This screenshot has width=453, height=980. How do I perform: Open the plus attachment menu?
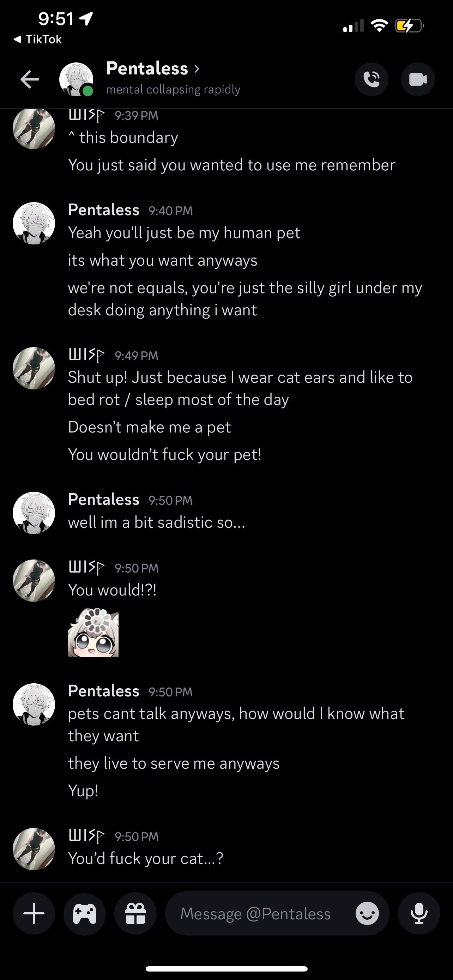click(34, 913)
